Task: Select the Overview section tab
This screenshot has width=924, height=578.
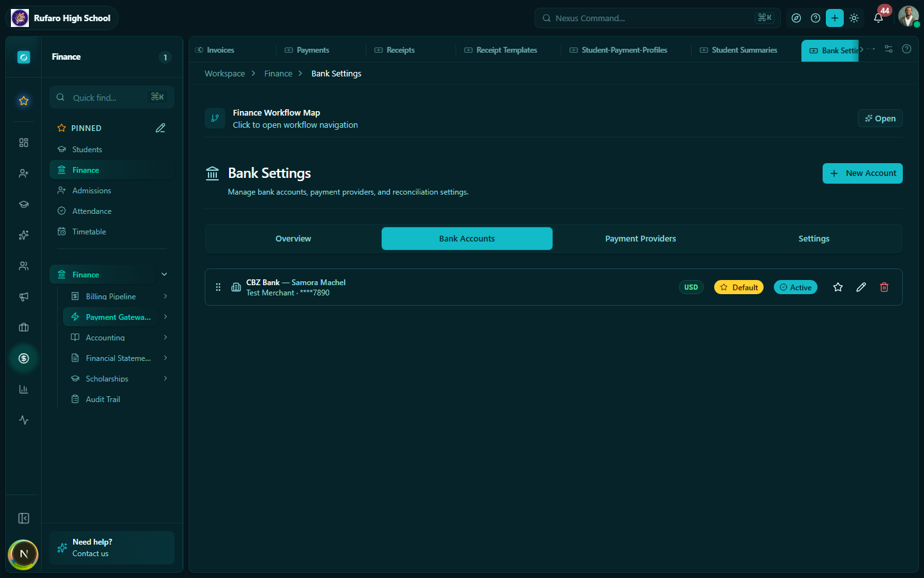Action: (293, 238)
